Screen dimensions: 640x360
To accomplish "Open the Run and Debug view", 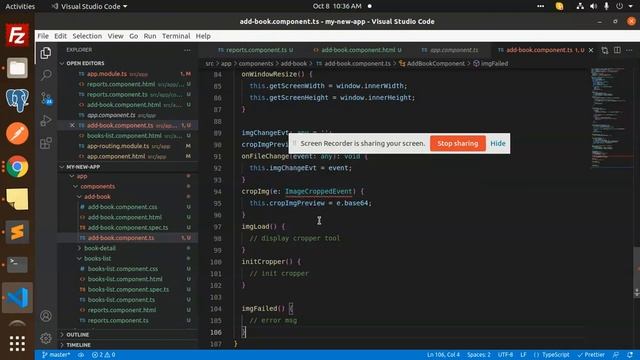I will [46, 120].
